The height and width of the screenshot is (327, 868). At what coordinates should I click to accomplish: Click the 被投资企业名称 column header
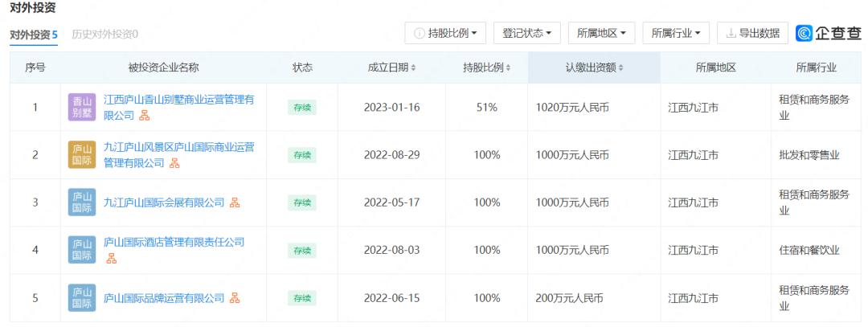point(163,68)
